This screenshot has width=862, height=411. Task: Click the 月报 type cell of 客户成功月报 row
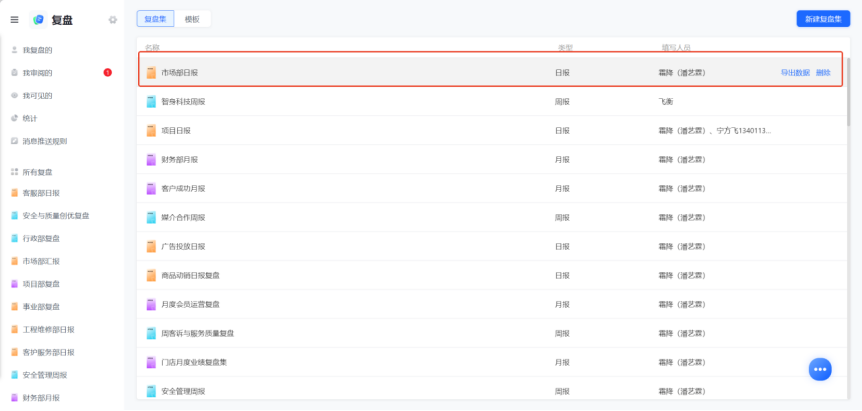pos(562,188)
